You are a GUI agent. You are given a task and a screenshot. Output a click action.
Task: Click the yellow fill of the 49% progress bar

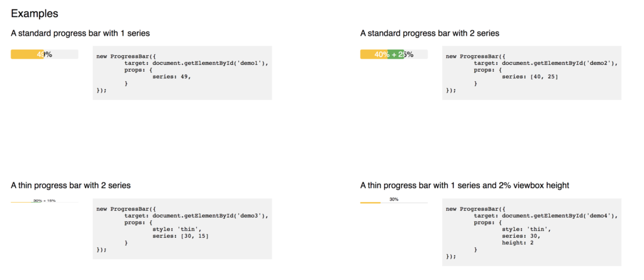pyautogui.click(x=24, y=55)
